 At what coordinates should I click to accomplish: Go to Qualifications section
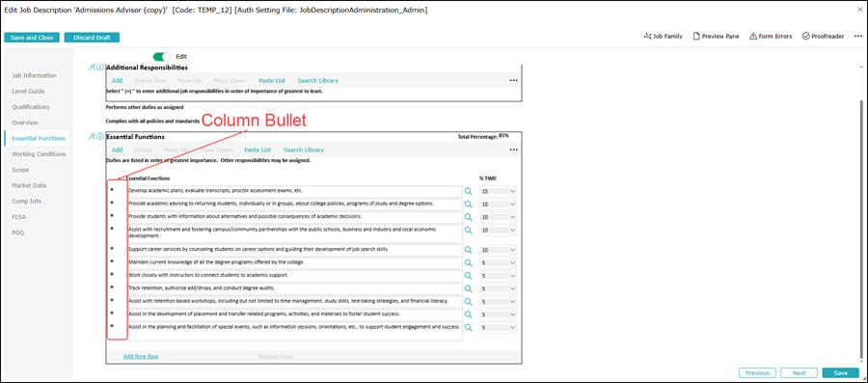(31, 107)
